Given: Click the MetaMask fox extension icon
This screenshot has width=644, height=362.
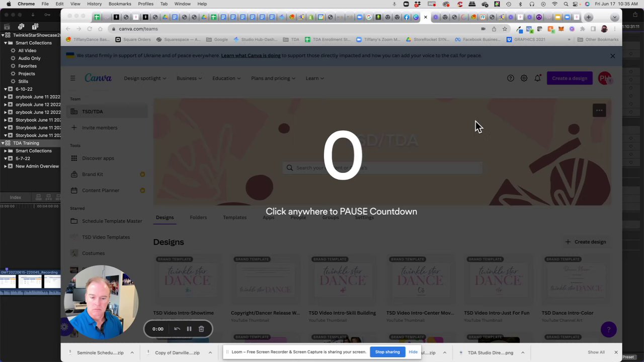Looking at the screenshot, I should click(x=561, y=29).
